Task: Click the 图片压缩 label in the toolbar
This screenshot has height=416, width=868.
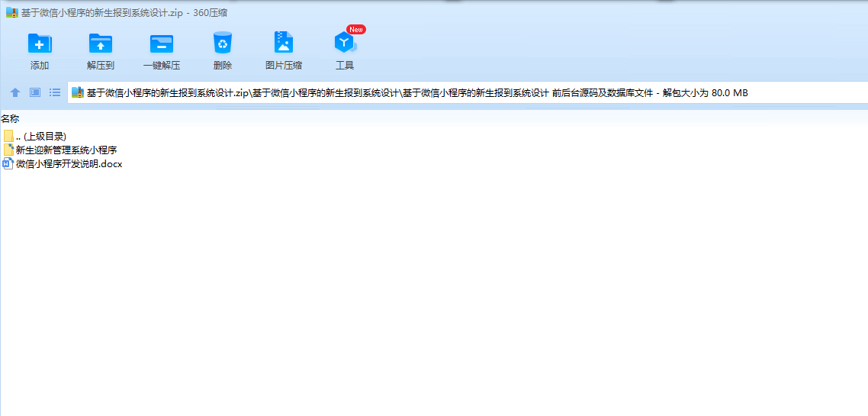Action: [284, 66]
